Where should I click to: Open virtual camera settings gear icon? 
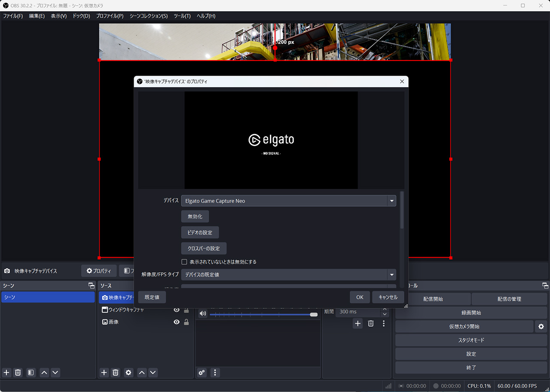point(541,327)
